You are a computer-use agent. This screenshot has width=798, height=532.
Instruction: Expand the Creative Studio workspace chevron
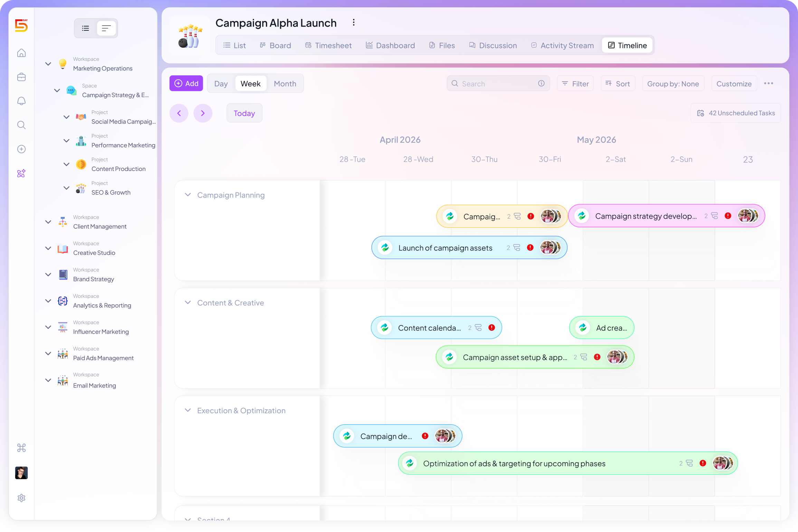click(48, 248)
